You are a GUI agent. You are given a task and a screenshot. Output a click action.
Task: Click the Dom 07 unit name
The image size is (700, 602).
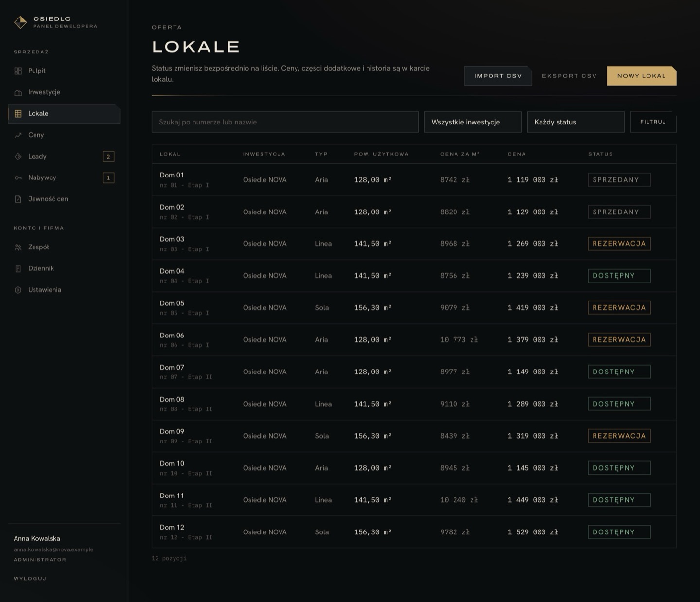172,368
